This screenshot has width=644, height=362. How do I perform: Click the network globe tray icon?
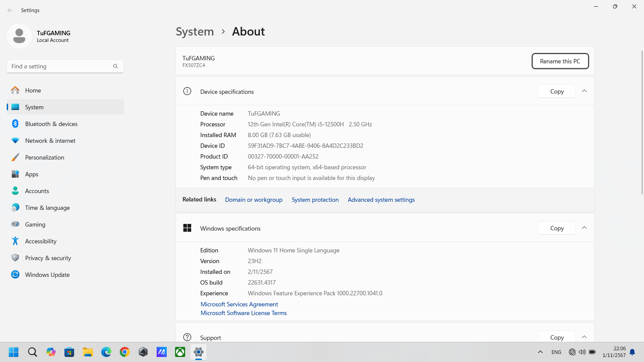[572, 352]
